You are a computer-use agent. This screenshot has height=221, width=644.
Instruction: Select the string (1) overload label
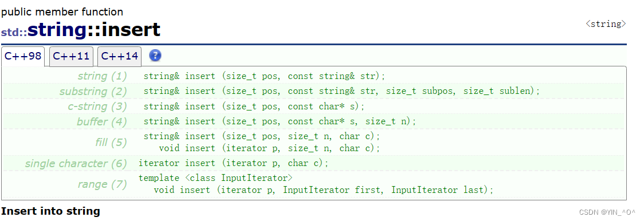point(102,76)
